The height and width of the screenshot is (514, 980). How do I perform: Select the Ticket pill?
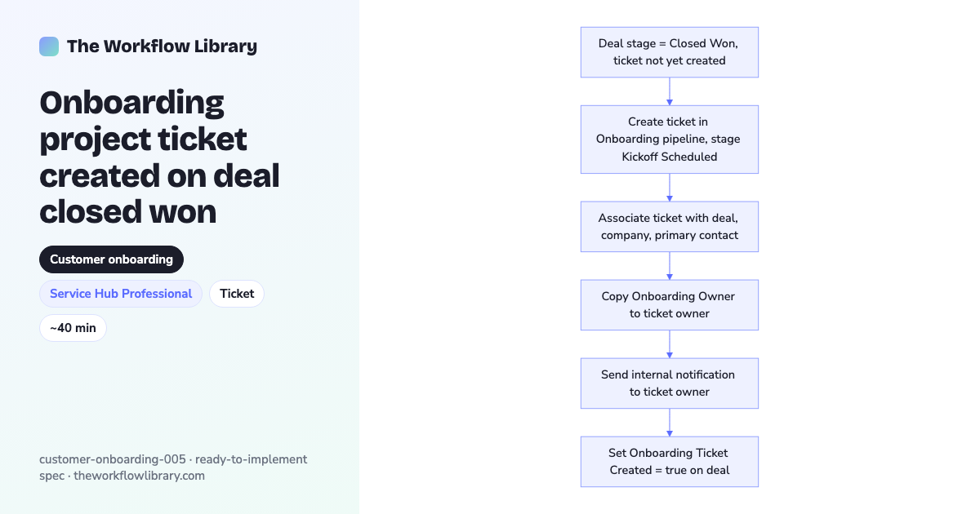point(237,294)
